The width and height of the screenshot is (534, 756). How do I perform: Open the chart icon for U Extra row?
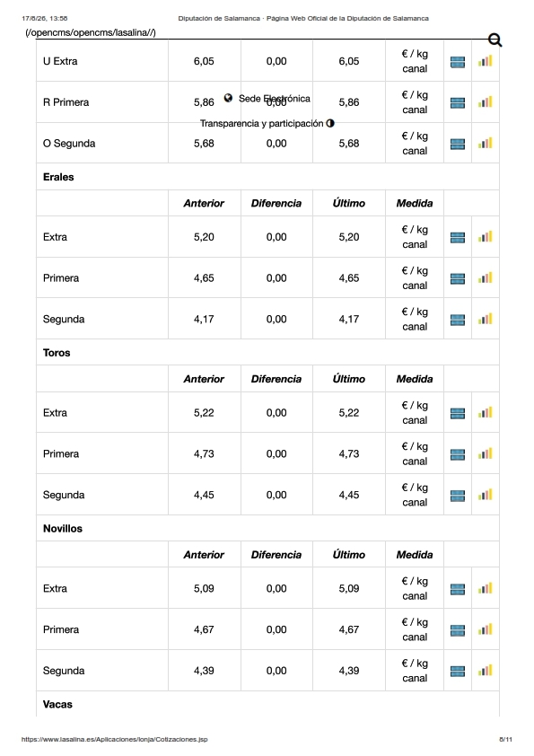pos(486,61)
